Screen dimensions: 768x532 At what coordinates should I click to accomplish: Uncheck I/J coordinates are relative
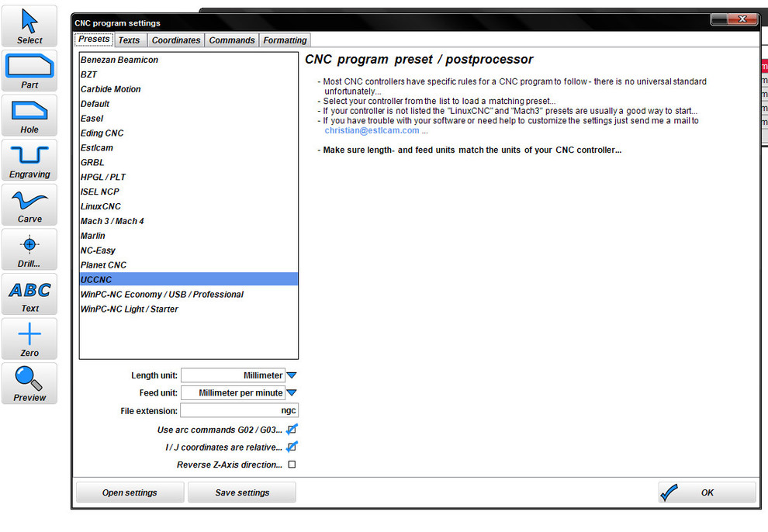[x=292, y=447]
